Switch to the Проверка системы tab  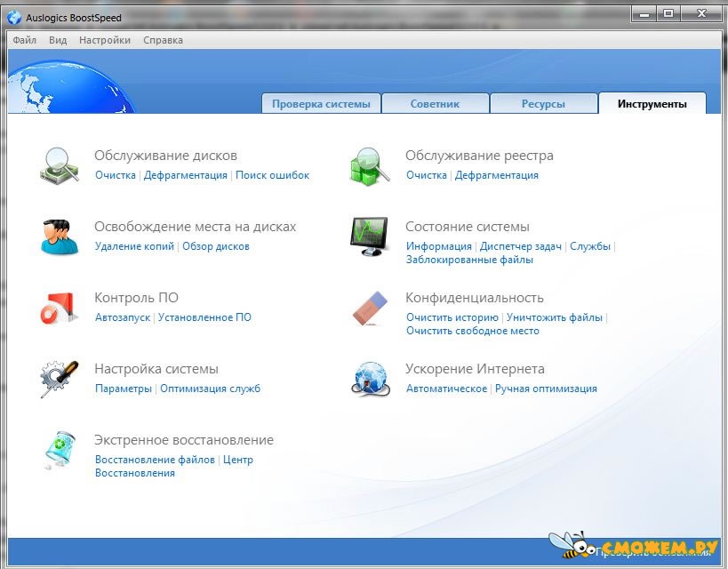click(321, 103)
